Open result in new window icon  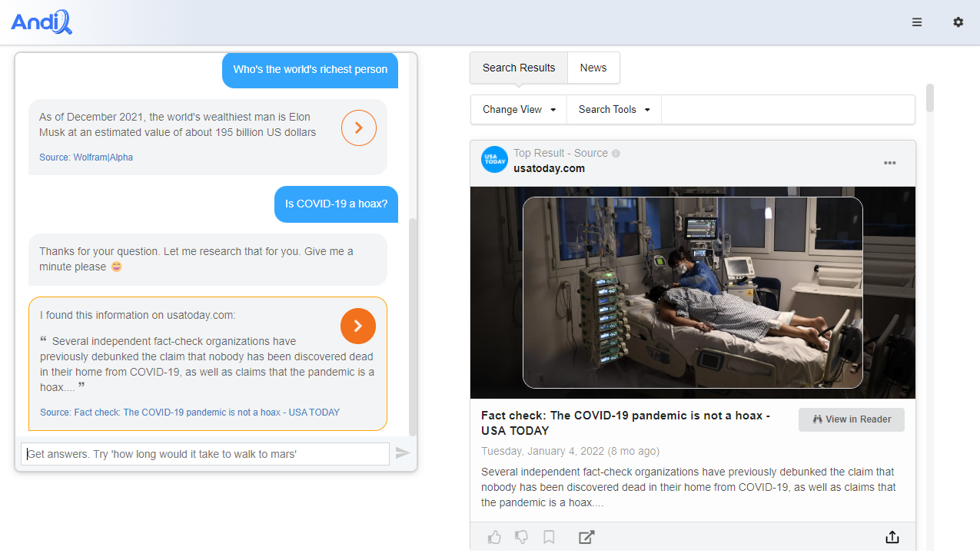(586, 537)
